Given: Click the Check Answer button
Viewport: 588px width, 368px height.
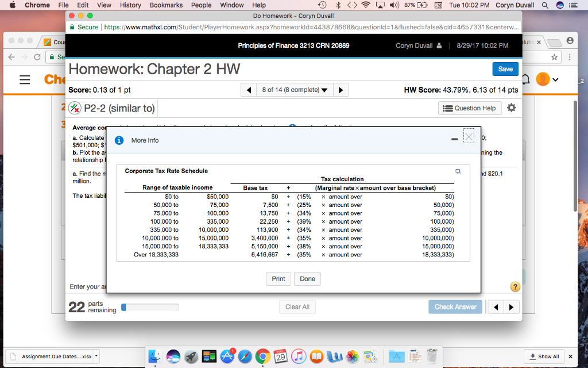Looking at the screenshot, I should tap(455, 307).
